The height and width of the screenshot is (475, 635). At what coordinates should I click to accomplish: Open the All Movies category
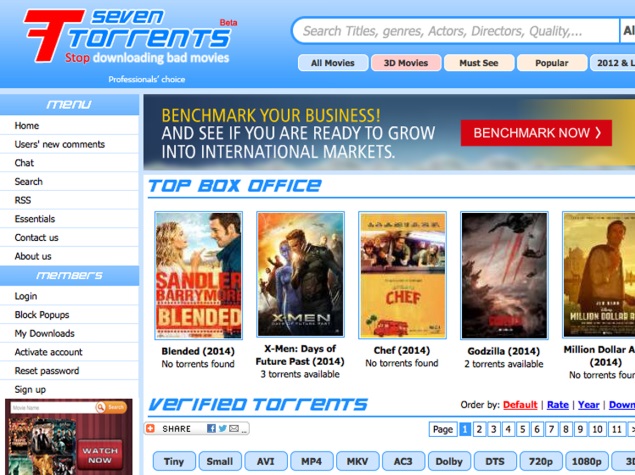(333, 63)
